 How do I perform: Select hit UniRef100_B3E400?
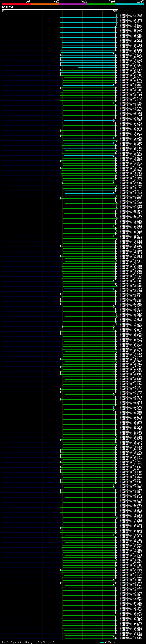pyautogui.click(x=131, y=349)
